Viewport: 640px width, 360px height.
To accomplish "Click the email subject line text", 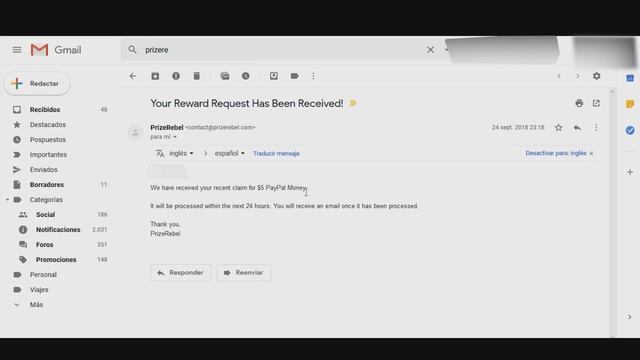I will 247,103.
